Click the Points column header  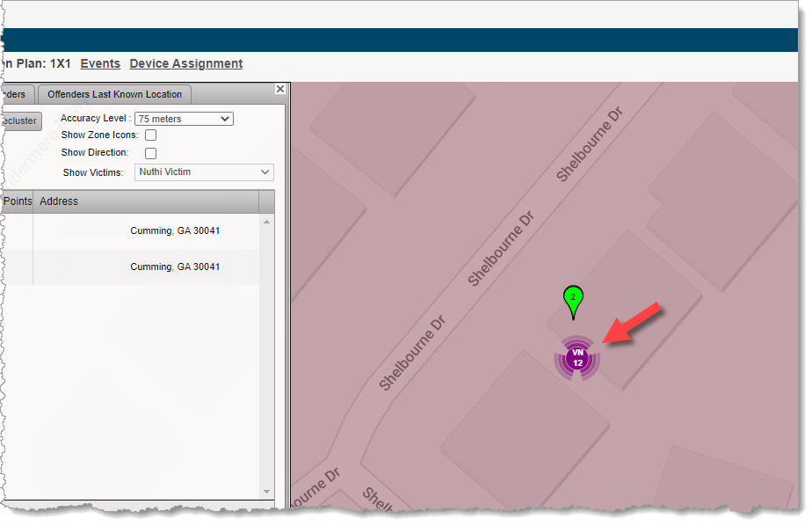click(17, 201)
